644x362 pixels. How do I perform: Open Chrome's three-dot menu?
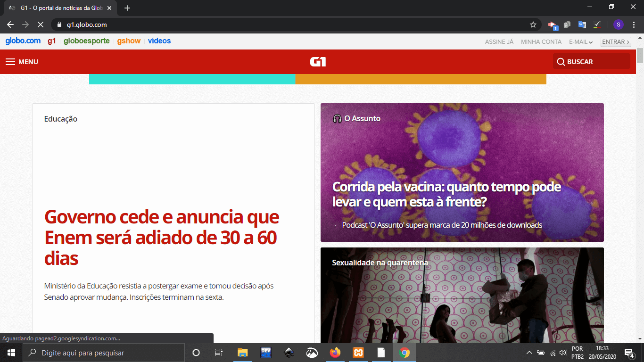pos(634,25)
